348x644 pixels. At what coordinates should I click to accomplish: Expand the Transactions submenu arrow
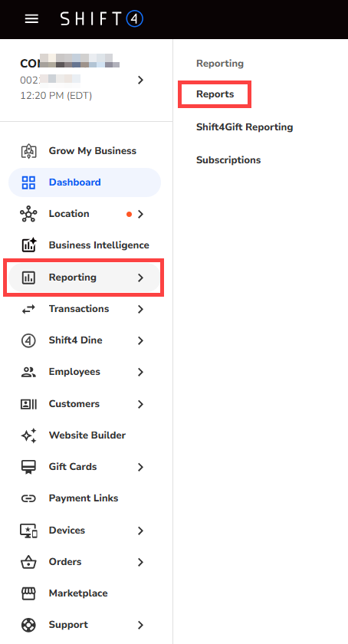[x=140, y=309]
